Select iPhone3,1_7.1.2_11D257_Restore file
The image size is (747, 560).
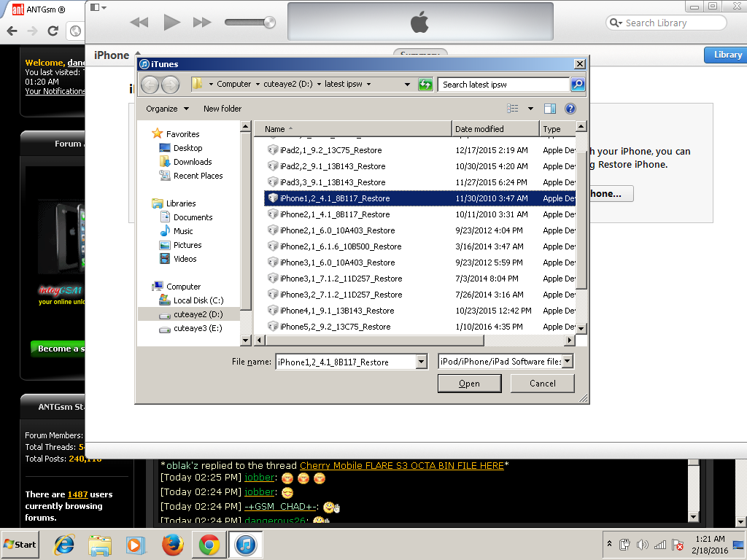click(x=341, y=279)
